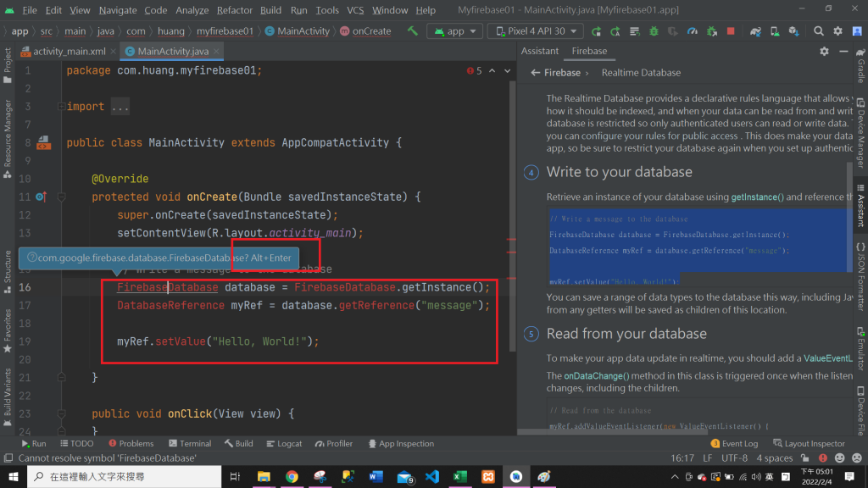Click the red Stop button
The image size is (868, 488).
731,31
